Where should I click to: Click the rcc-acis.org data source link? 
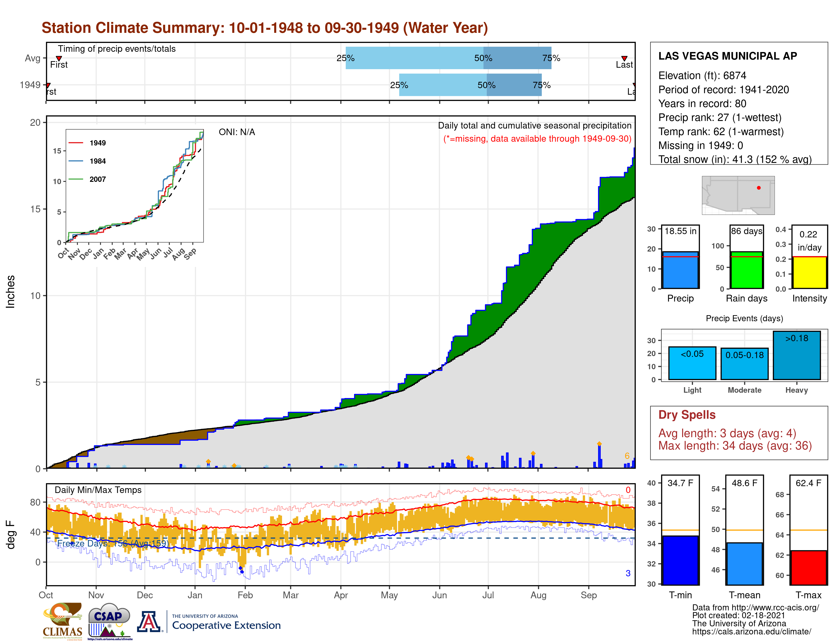click(x=755, y=607)
